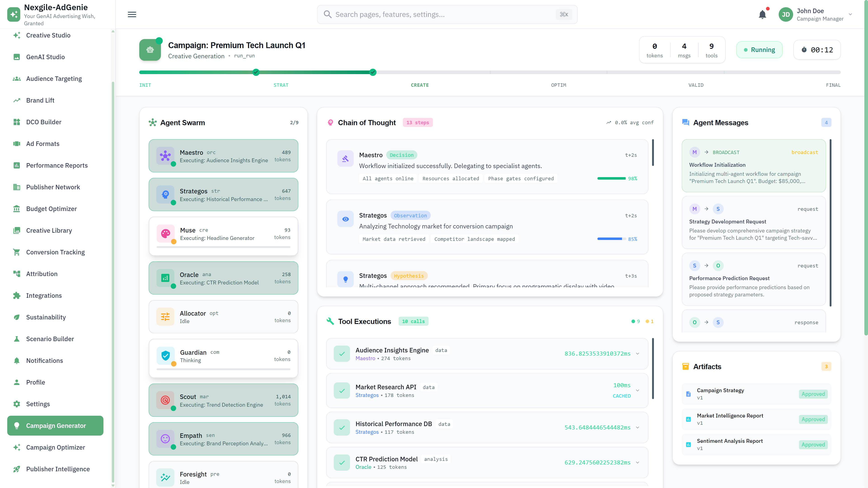The image size is (868, 488).
Task: Click the Stratergos link under Historical Performance DB
Action: coord(367,432)
